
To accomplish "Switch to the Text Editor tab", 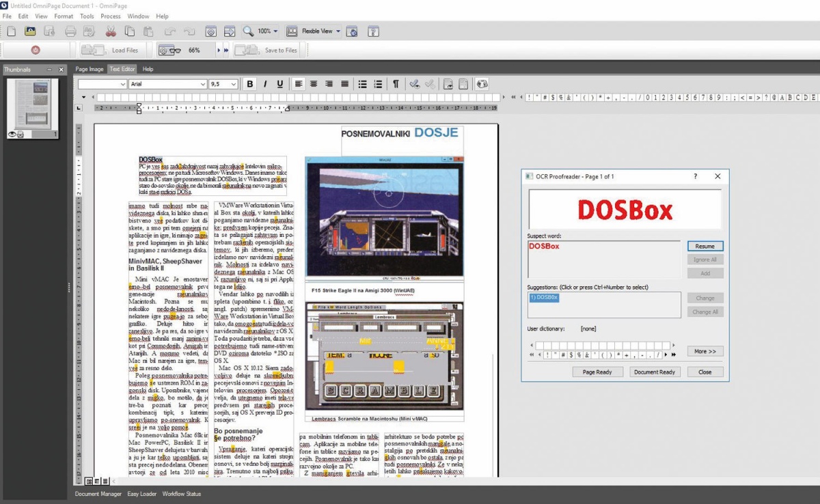I will tap(123, 69).
